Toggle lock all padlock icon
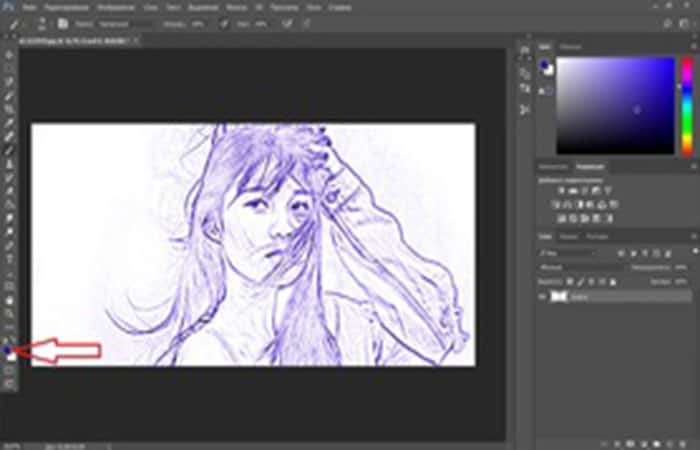This screenshot has height=450, width=700. (x=613, y=282)
